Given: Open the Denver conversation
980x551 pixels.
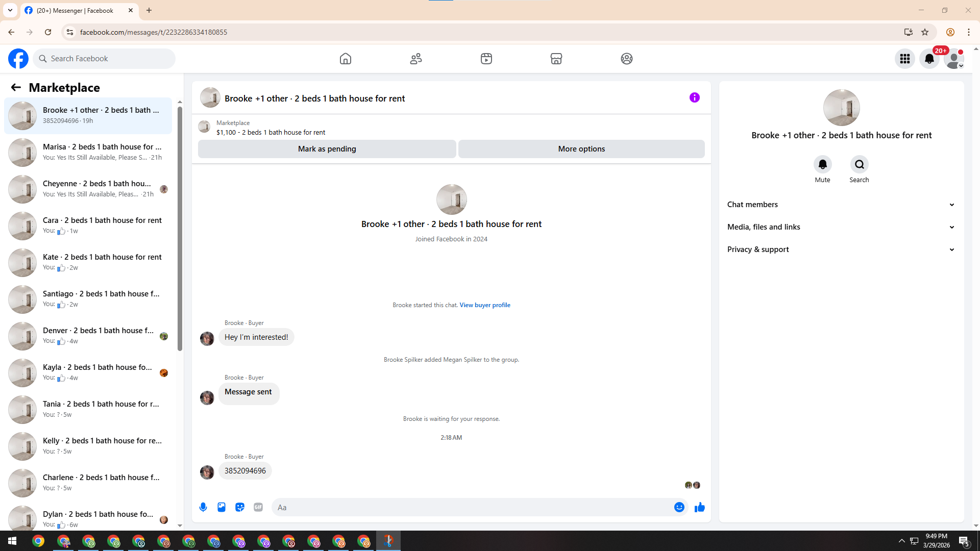Looking at the screenshot, I should 88,336.
